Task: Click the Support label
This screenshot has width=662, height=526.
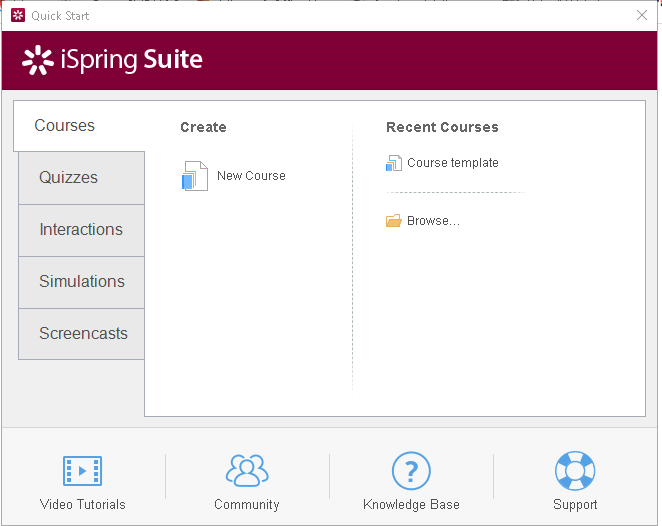Action: point(575,504)
